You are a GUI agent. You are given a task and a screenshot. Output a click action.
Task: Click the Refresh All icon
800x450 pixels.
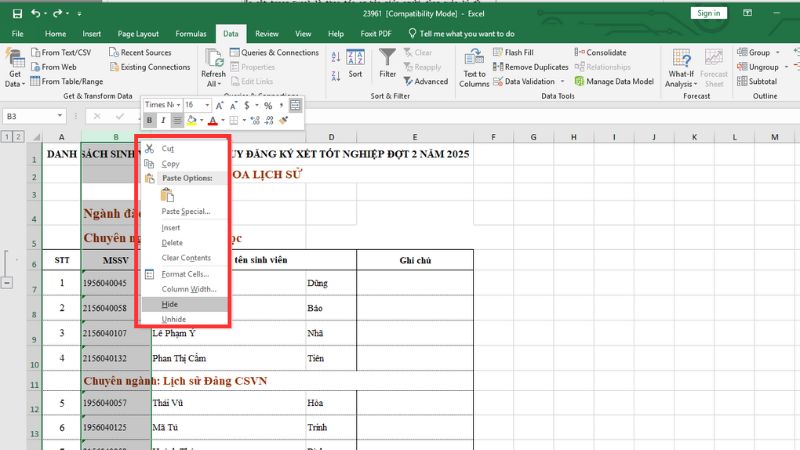point(213,61)
